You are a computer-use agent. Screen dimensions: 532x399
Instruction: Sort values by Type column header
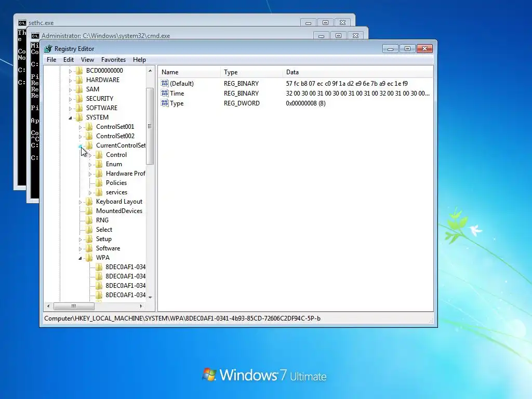click(251, 72)
